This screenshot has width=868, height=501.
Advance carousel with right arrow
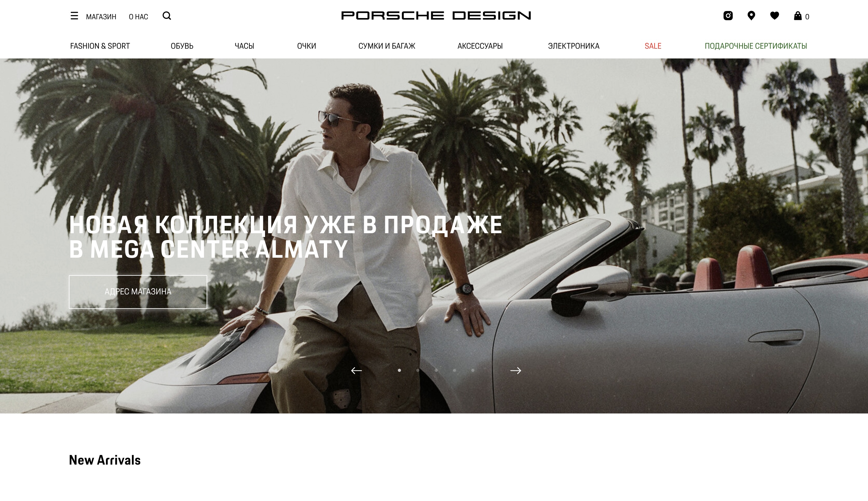(x=515, y=371)
